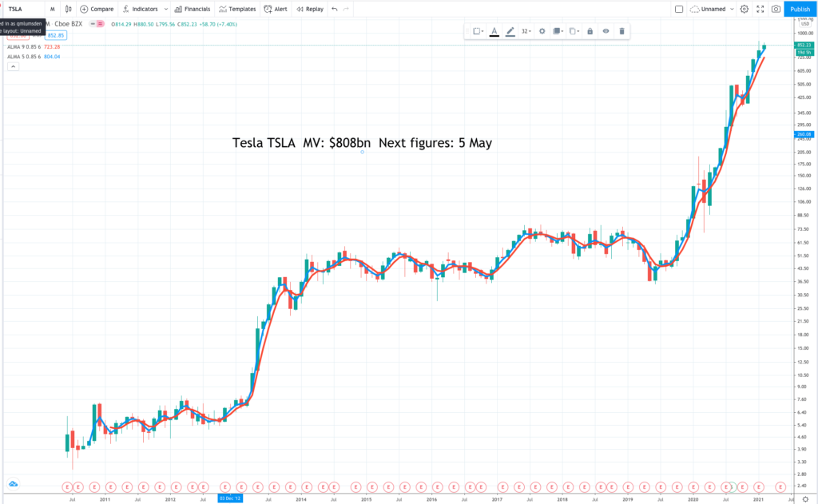Image resolution: width=818 pixels, height=504 pixels.
Task: Click the earnings E marker above 2020
Action: pos(693,487)
